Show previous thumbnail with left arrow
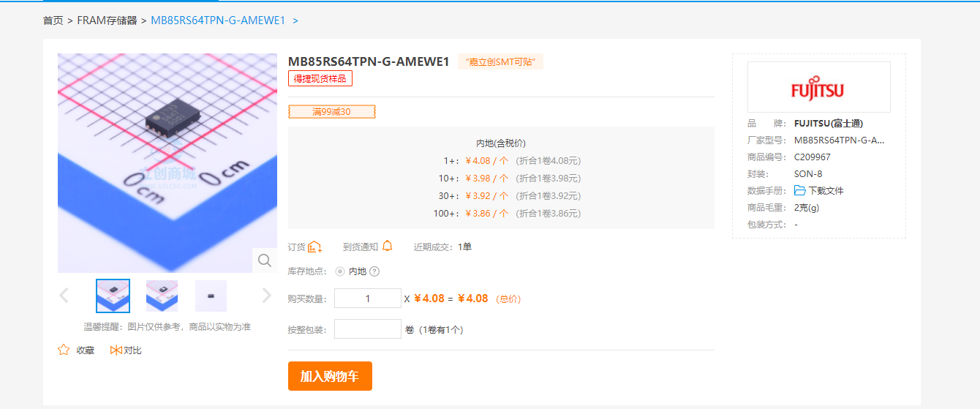 pyautogui.click(x=64, y=296)
